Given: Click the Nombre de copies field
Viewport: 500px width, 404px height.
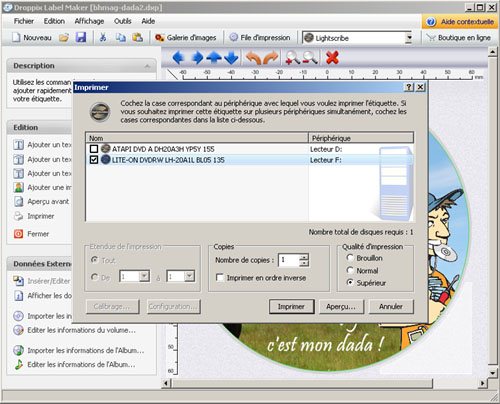Looking at the screenshot, I should tap(289, 260).
